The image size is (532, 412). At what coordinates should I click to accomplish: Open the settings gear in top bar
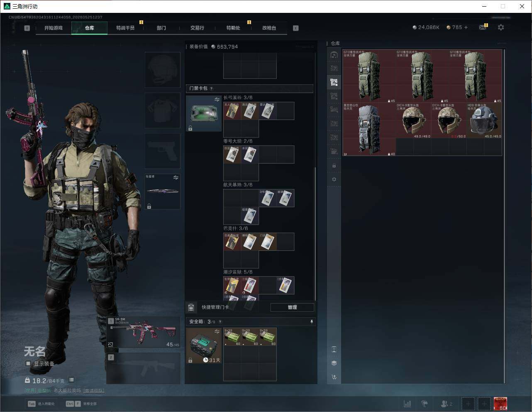click(x=501, y=27)
